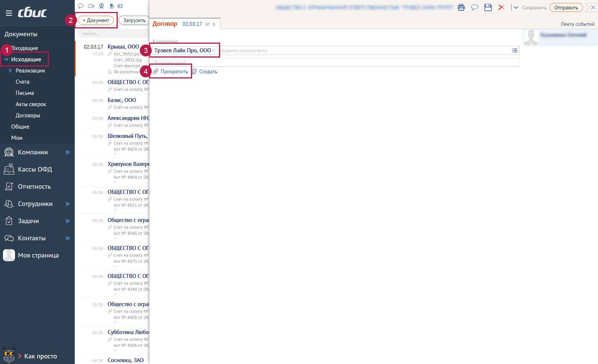Click the Отправить button
Viewport: 598px width, 364px height.
coord(566,7)
